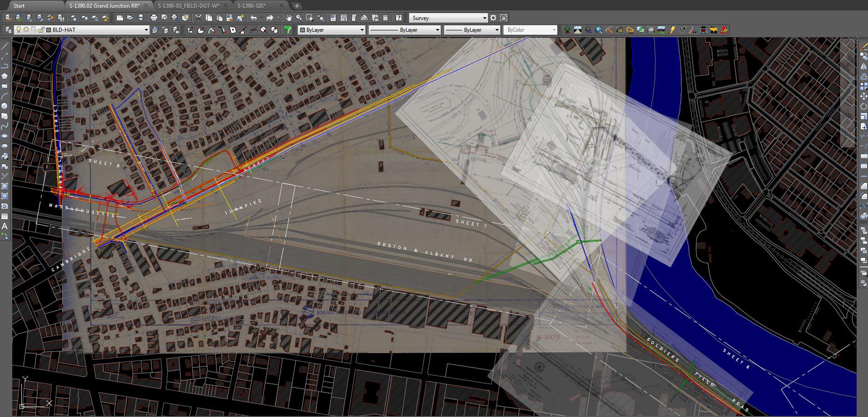Click the green layer filter funnel icon

pyautogui.click(x=288, y=30)
